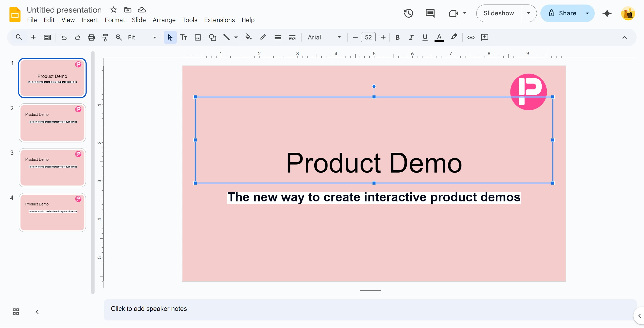Toggle underline formatting
This screenshot has height=328, width=644.
click(x=425, y=37)
